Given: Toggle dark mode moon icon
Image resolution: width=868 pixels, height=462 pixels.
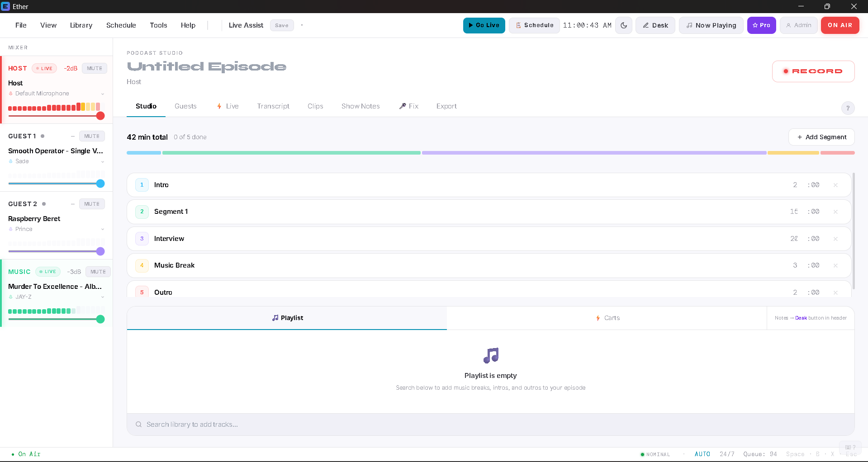Looking at the screenshot, I should point(624,25).
